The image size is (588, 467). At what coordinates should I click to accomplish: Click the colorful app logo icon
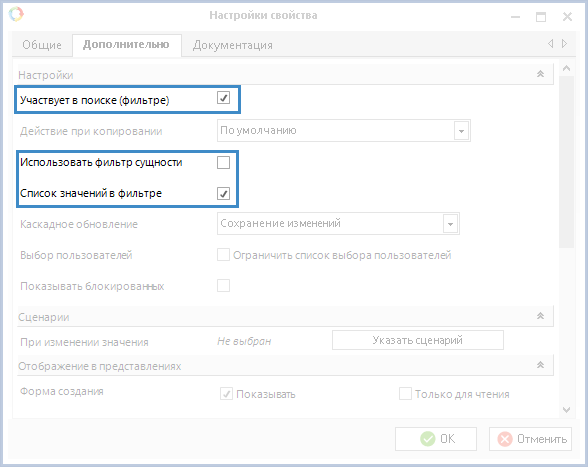pyautogui.click(x=16, y=14)
